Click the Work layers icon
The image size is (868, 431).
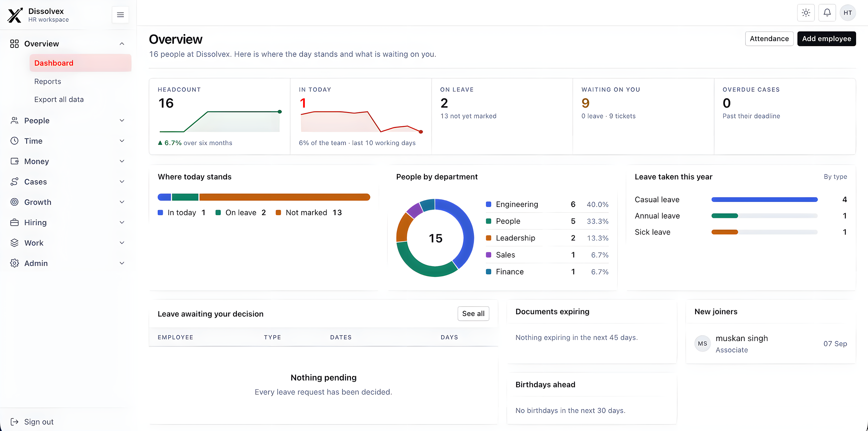[x=14, y=243]
